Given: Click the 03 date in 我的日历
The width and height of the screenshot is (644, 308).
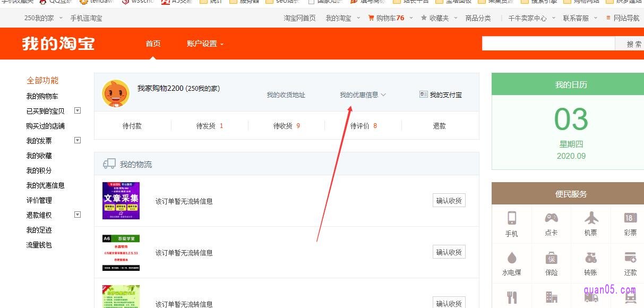Looking at the screenshot, I should 571,119.
